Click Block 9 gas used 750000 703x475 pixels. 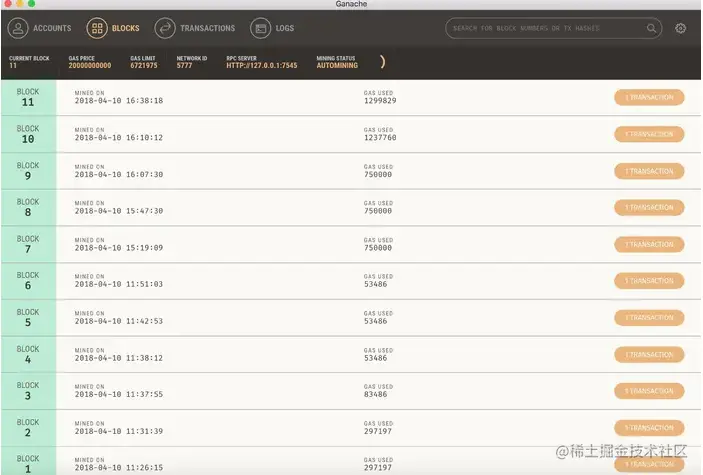coord(378,174)
